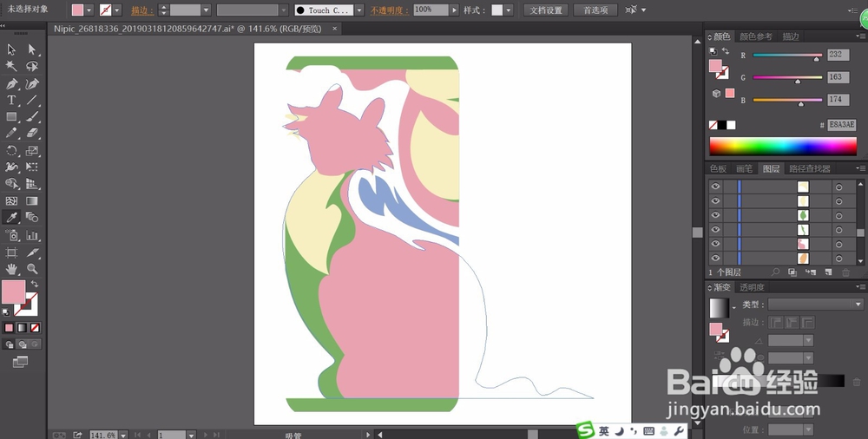868x439 pixels.
Task: Select the Eyedropper tool
Action: [11, 218]
